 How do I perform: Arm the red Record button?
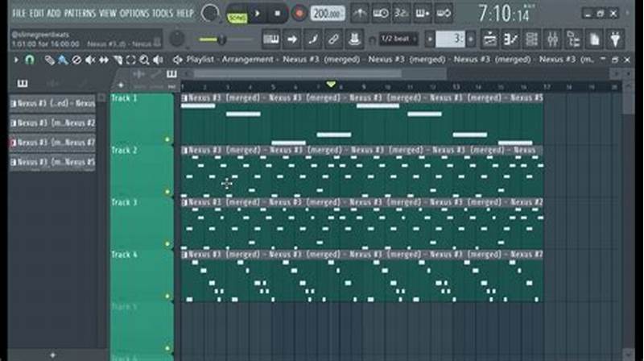pos(299,14)
